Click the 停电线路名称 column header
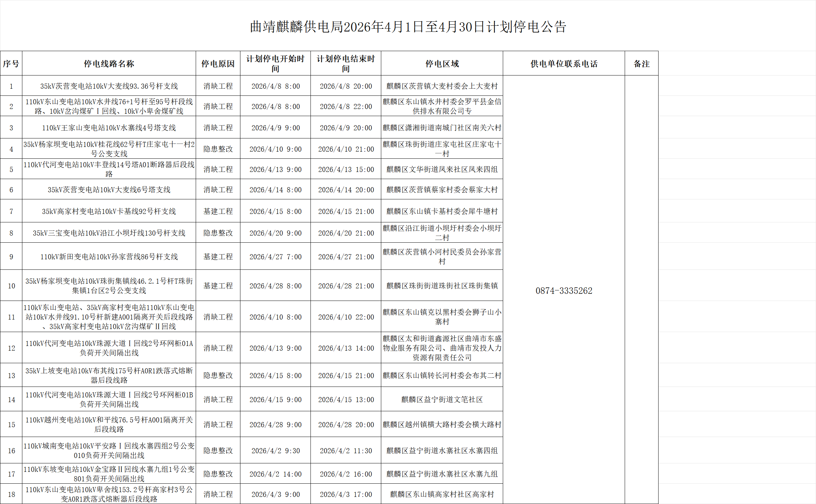Viewport: 816px width, 504px height. pyautogui.click(x=109, y=64)
